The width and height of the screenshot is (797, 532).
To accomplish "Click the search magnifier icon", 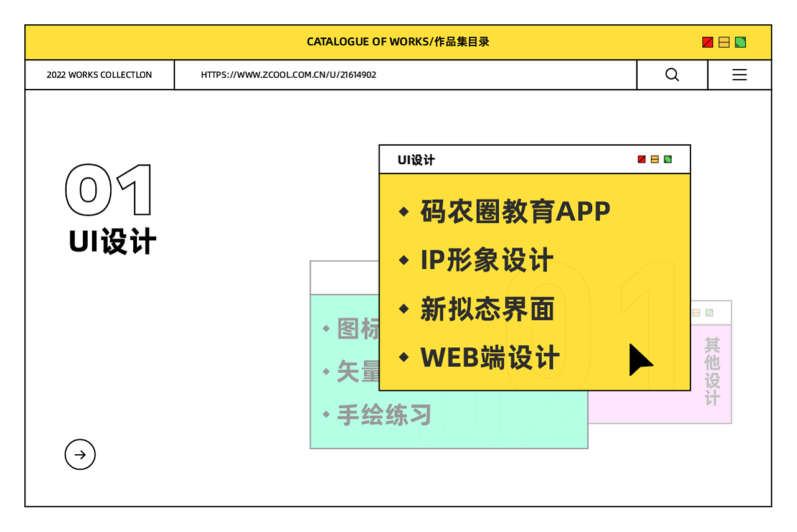I will point(672,75).
